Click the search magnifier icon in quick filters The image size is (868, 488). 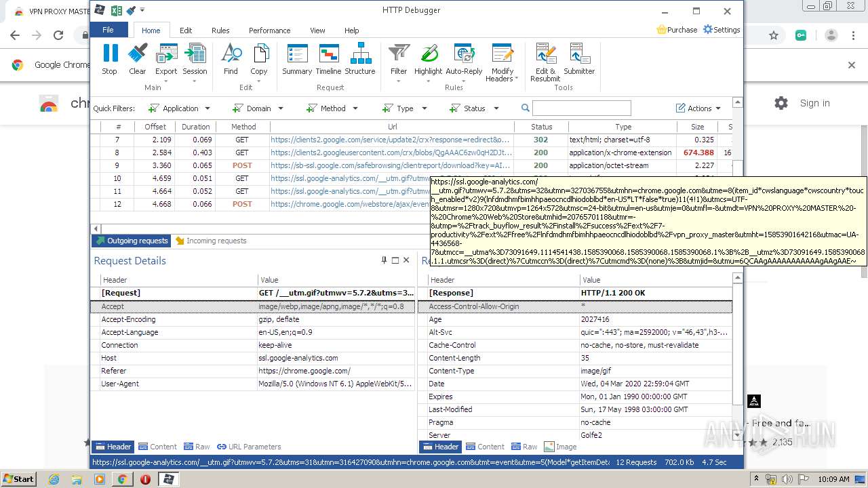[x=525, y=108]
